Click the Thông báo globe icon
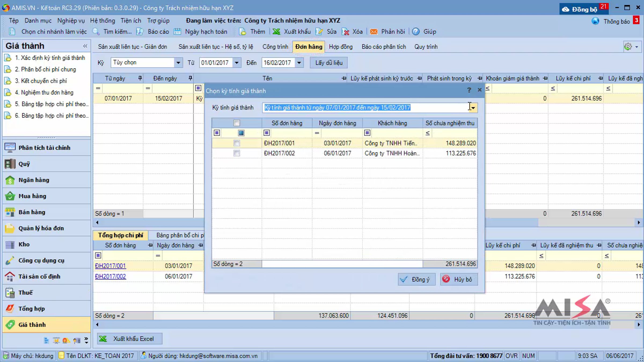The height and width of the screenshot is (362, 644). tap(595, 21)
